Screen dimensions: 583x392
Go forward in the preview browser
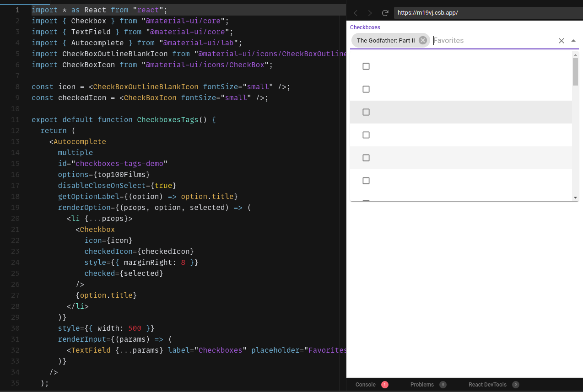(370, 13)
